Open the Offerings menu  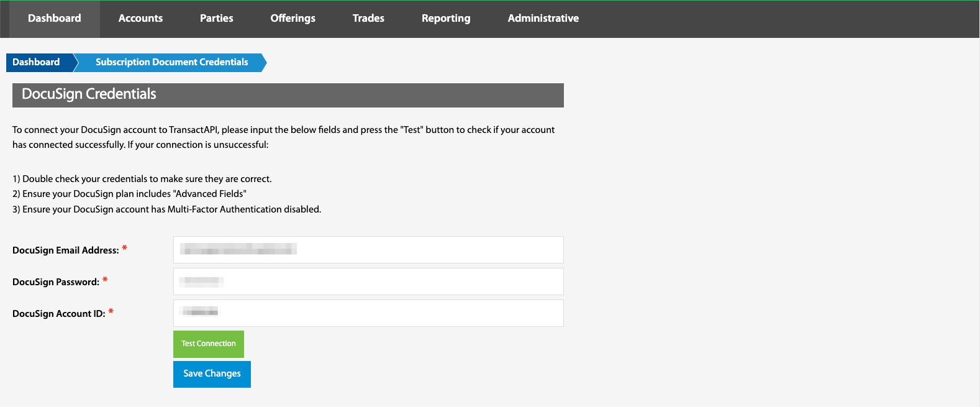point(293,19)
